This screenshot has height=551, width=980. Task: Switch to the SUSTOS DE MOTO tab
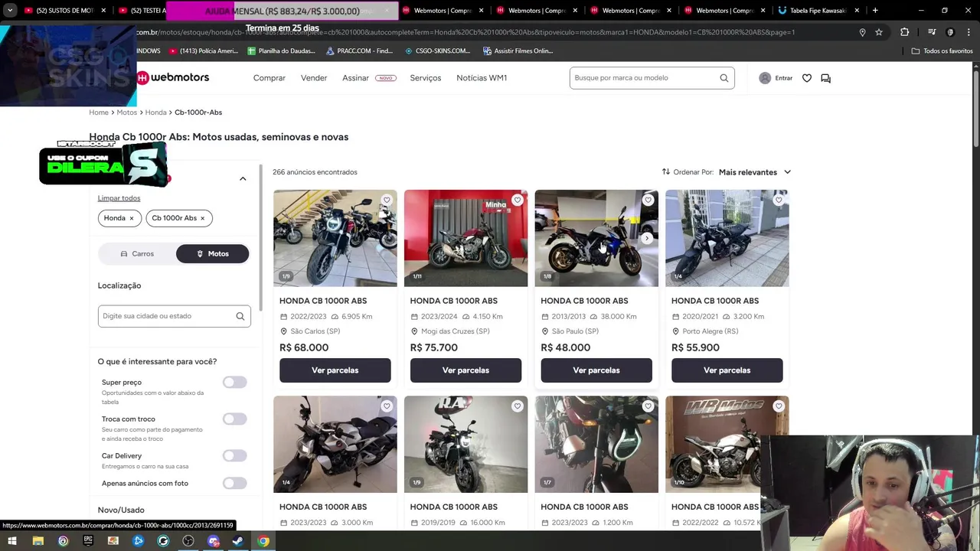pyautogui.click(x=65, y=11)
